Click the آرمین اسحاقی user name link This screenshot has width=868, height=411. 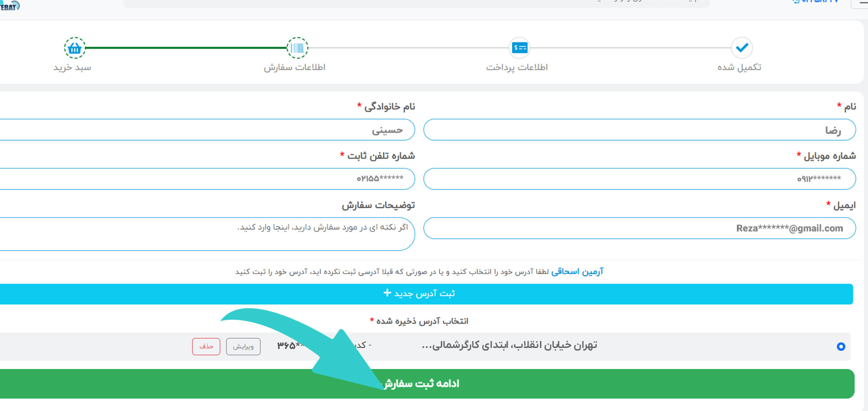577,272
